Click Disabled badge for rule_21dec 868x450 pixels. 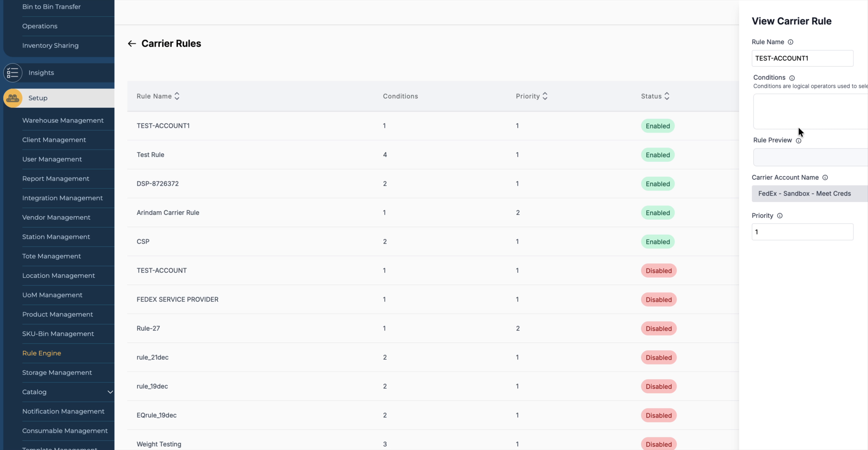[658, 358]
